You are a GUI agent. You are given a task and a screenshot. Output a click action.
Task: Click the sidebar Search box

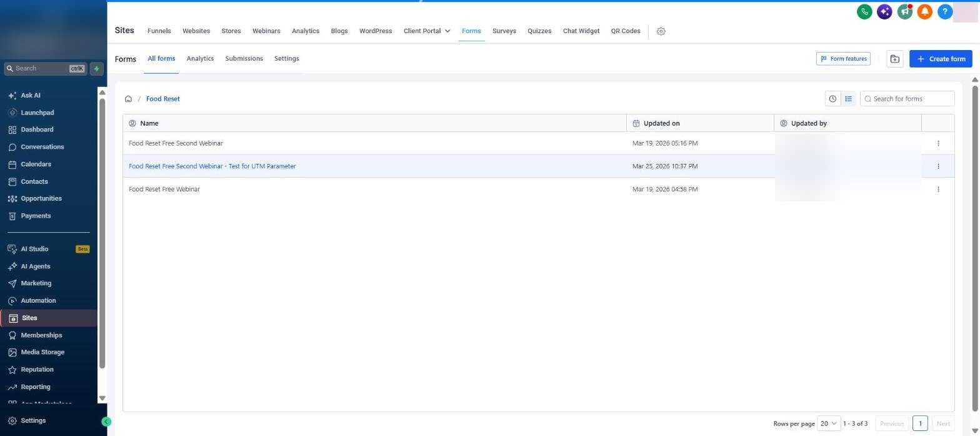coord(45,69)
